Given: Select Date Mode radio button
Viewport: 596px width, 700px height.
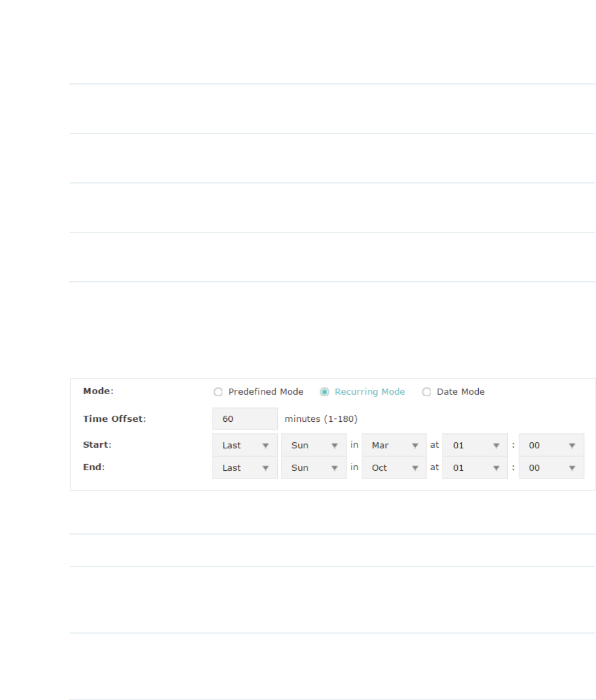Looking at the screenshot, I should (x=427, y=392).
